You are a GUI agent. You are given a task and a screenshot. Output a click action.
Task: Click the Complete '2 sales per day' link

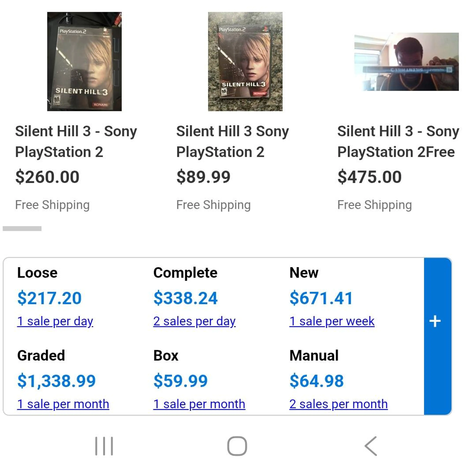194,321
